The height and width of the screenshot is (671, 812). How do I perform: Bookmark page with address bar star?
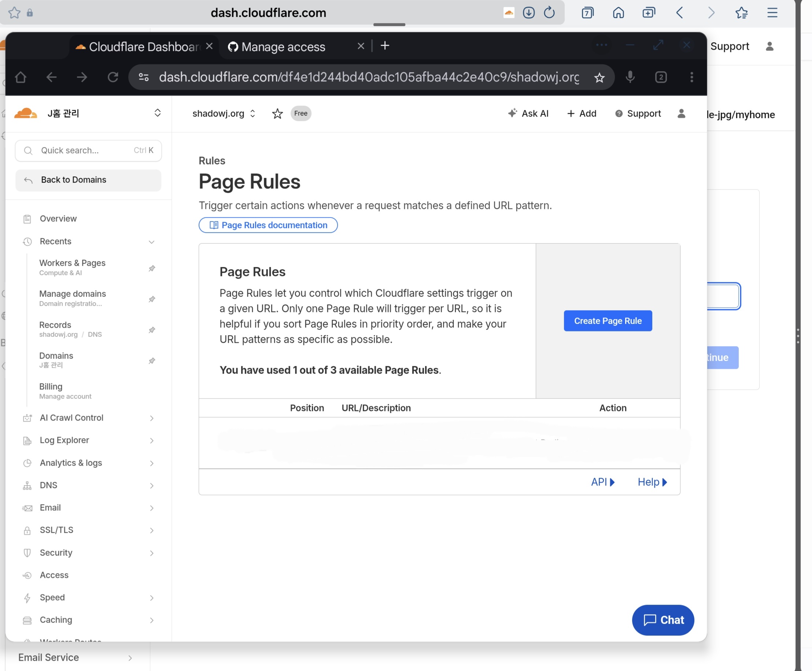point(599,78)
